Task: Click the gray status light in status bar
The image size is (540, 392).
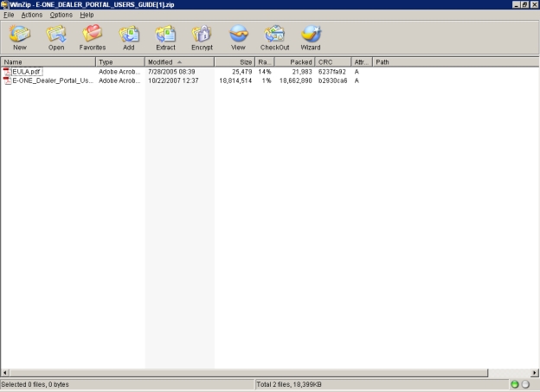Action: pyautogui.click(x=525, y=384)
